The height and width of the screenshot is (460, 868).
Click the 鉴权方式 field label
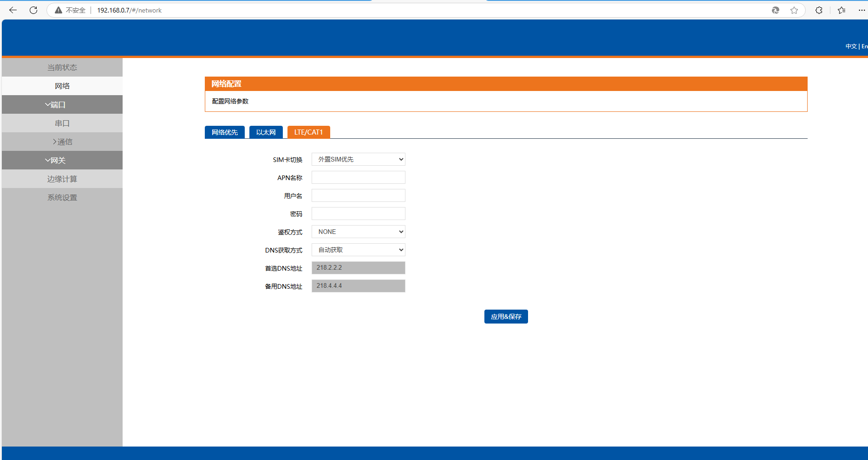coord(290,232)
